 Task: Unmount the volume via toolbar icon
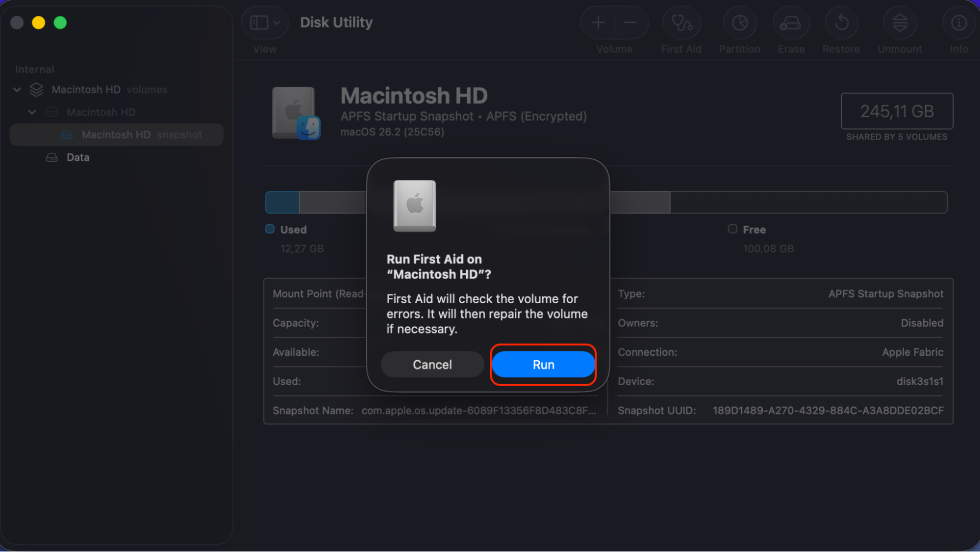pos(899,23)
